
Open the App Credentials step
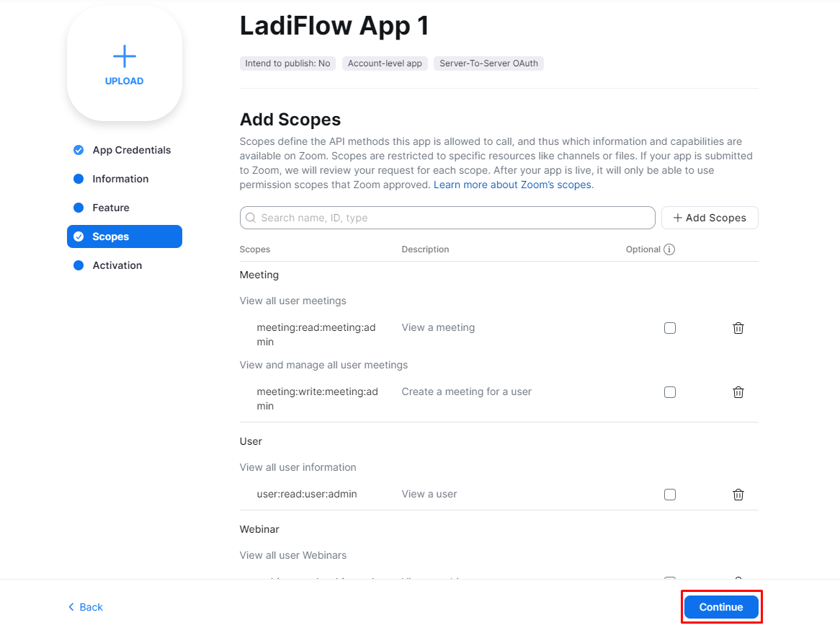(x=131, y=150)
